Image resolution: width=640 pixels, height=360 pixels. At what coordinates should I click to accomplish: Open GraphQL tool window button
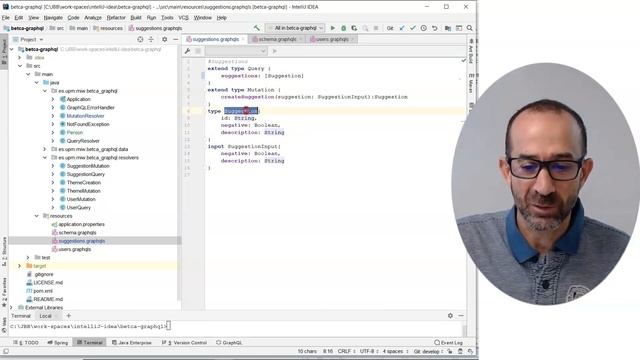coord(229,342)
